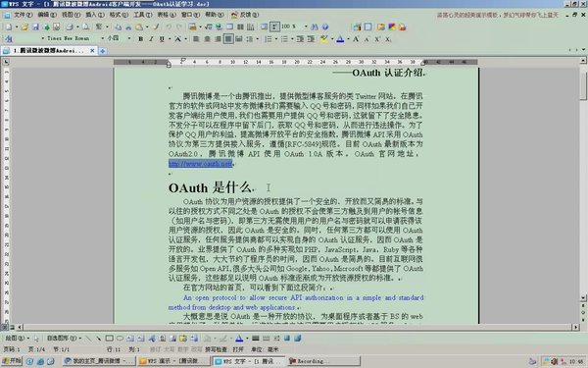Click the highlighted www.oauth.net hyperlink

click(x=200, y=163)
